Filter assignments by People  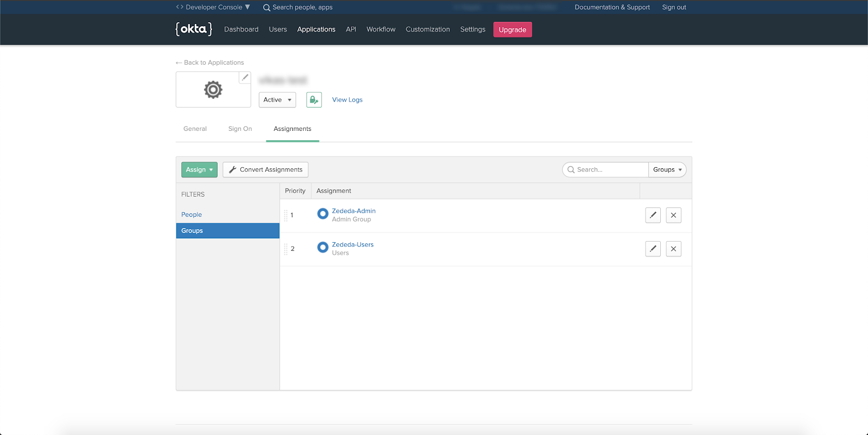(192, 215)
